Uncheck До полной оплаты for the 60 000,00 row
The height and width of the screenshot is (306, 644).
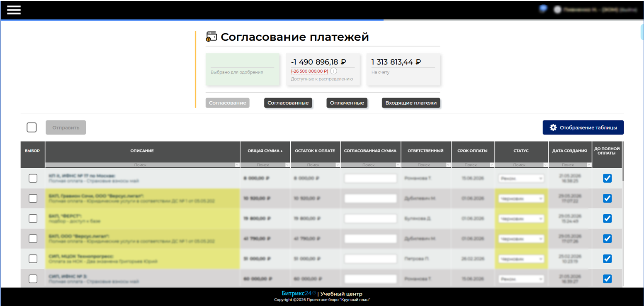tap(607, 279)
